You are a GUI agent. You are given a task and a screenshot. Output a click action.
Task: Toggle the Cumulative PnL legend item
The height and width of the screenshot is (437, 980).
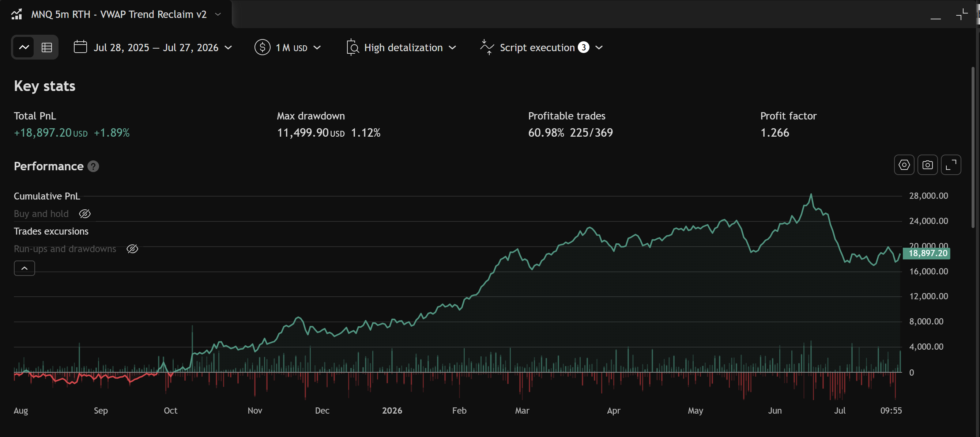pyautogui.click(x=47, y=196)
